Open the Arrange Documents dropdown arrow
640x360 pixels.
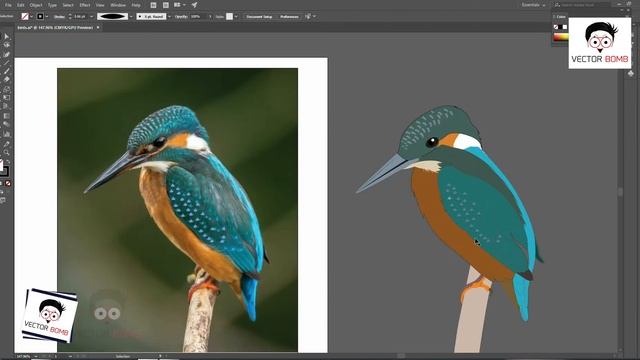pyautogui.click(x=184, y=5)
